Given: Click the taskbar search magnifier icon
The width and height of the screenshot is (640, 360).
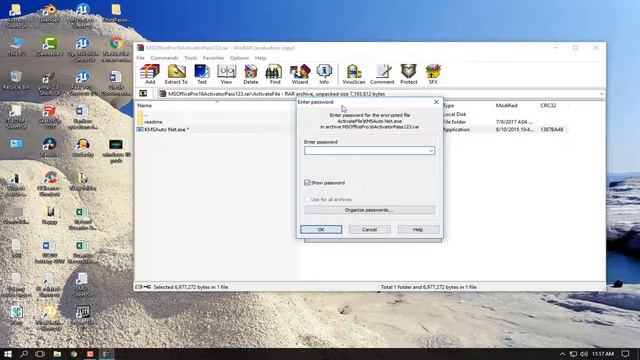Looking at the screenshot, I should 24,353.
